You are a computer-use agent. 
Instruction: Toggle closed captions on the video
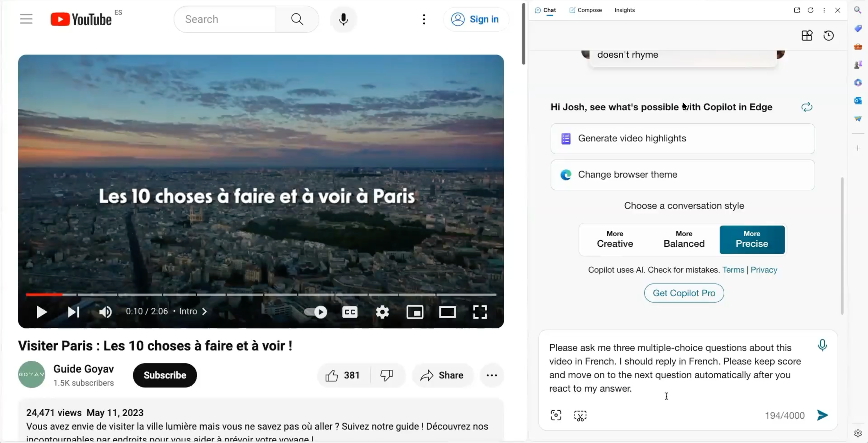[x=350, y=312]
